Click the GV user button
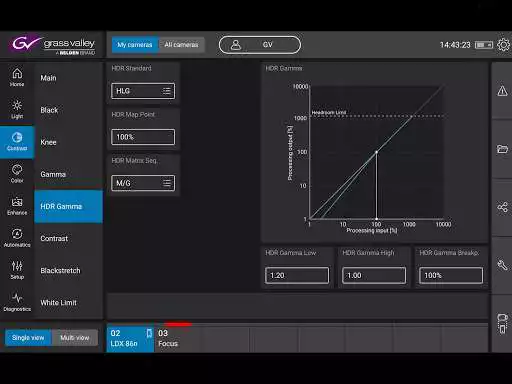Viewport: 512px width, 384px height. 260,45
